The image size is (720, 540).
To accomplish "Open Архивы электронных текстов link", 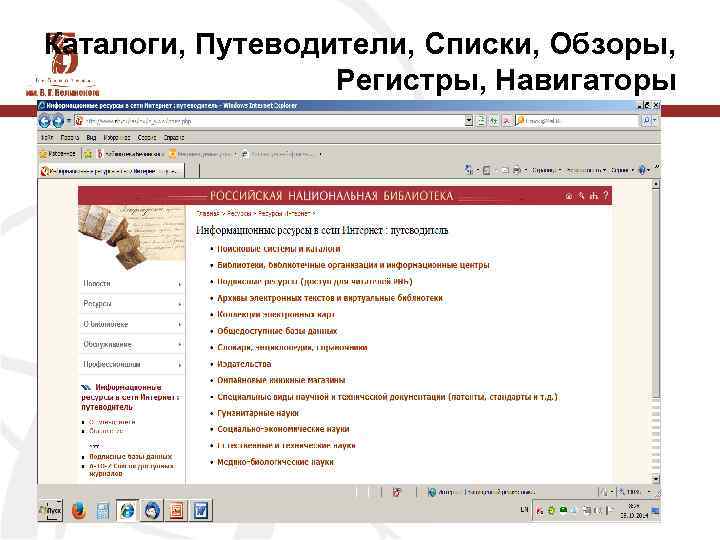I will point(330,298).
